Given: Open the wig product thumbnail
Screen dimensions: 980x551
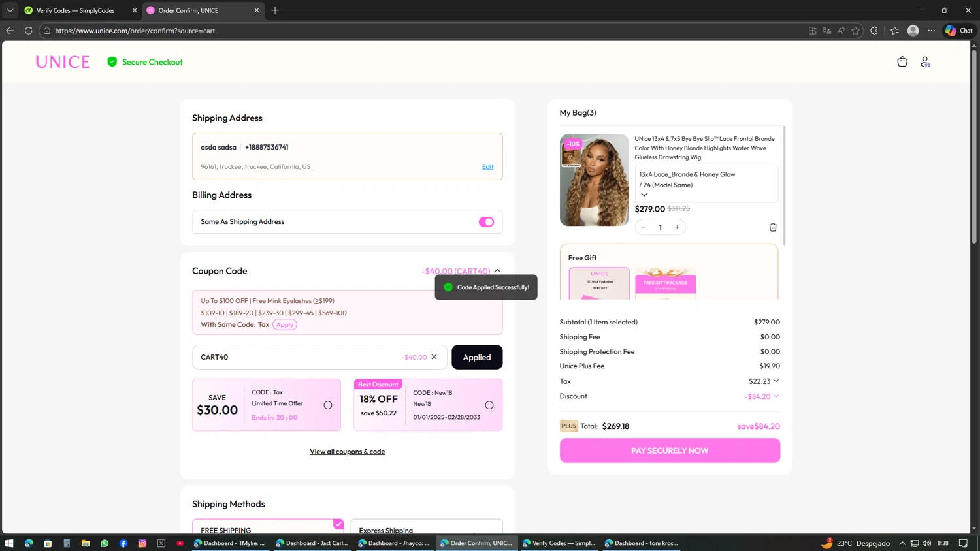Looking at the screenshot, I should click(594, 180).
